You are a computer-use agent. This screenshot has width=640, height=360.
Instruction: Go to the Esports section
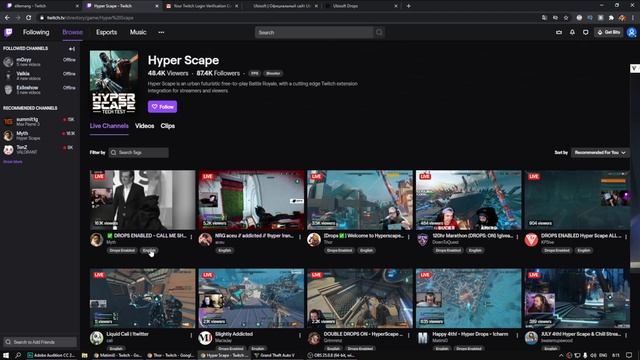(107, 32)
